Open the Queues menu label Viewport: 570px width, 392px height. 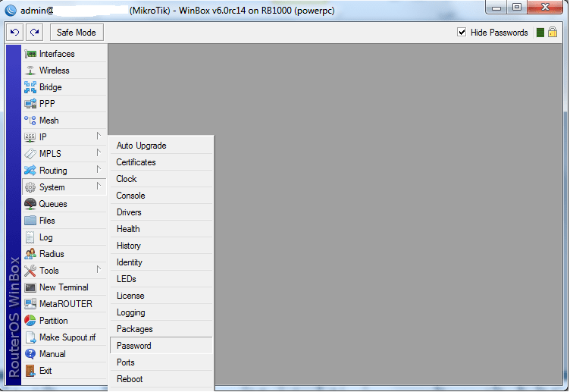53,204
